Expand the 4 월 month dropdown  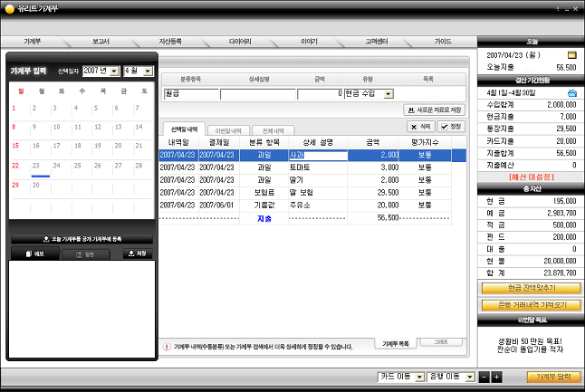pyautogui.click(x=149, y=71)
